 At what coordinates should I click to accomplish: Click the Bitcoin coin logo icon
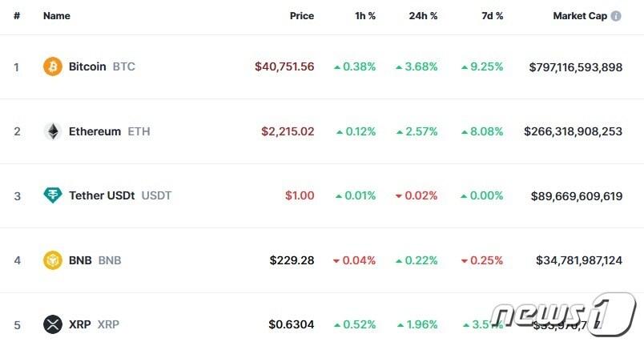coord(53,67)
